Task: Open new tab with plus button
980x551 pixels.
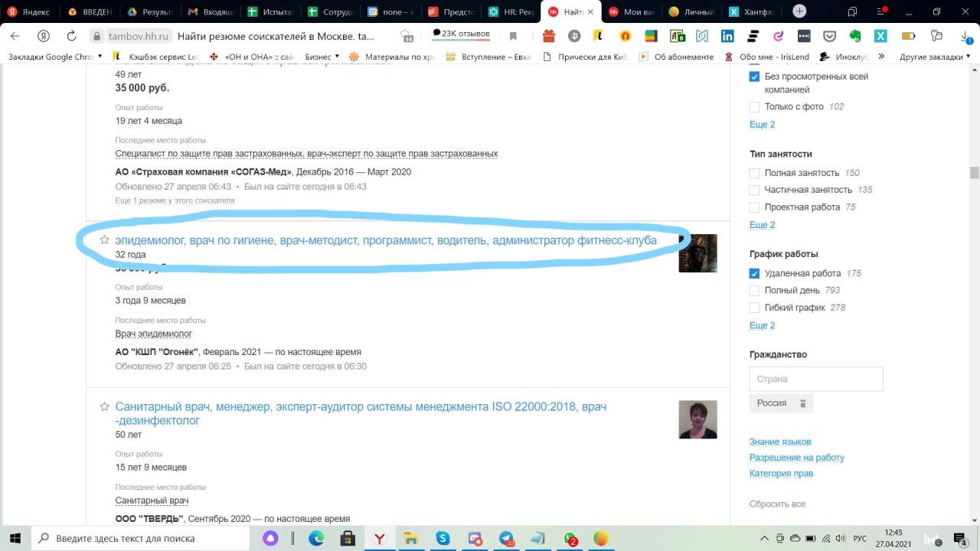Action: click(x=799, y=11)
